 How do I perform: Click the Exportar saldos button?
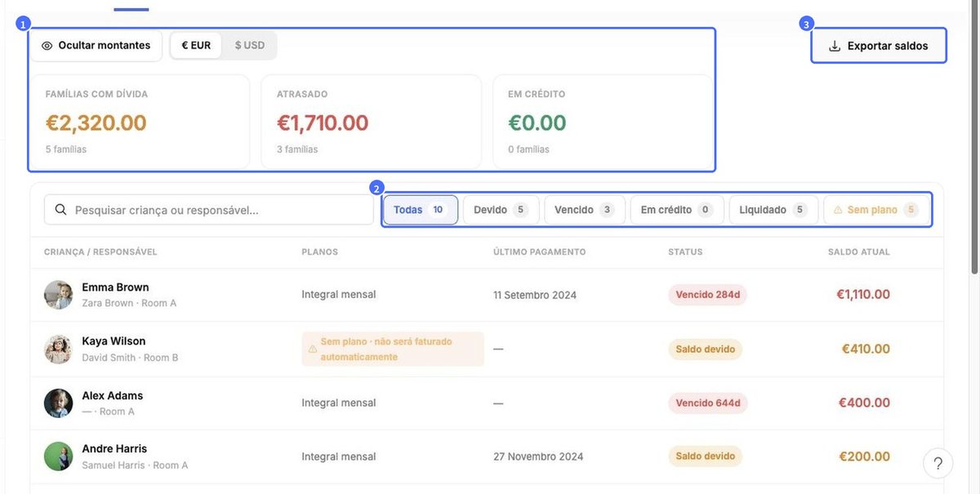click(x=879, y=46)
